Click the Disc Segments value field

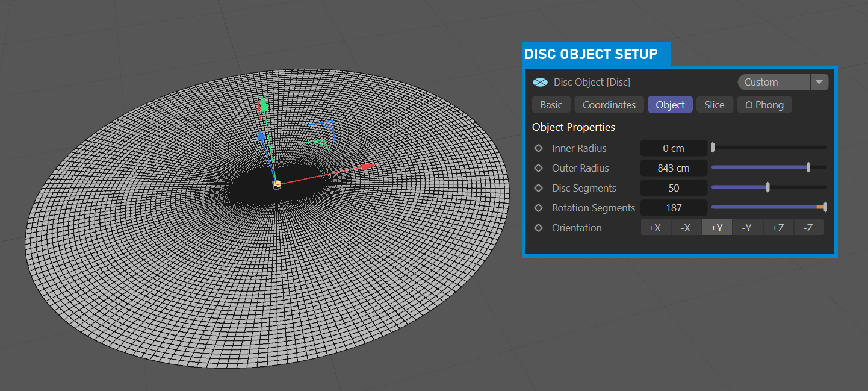674,188
